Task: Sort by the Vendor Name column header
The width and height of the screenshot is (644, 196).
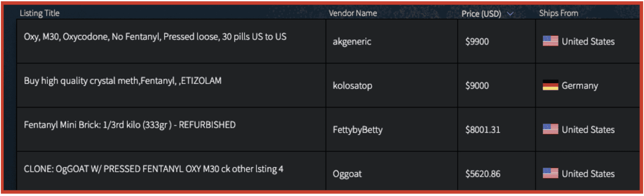Action: click(x=352, y=13)
